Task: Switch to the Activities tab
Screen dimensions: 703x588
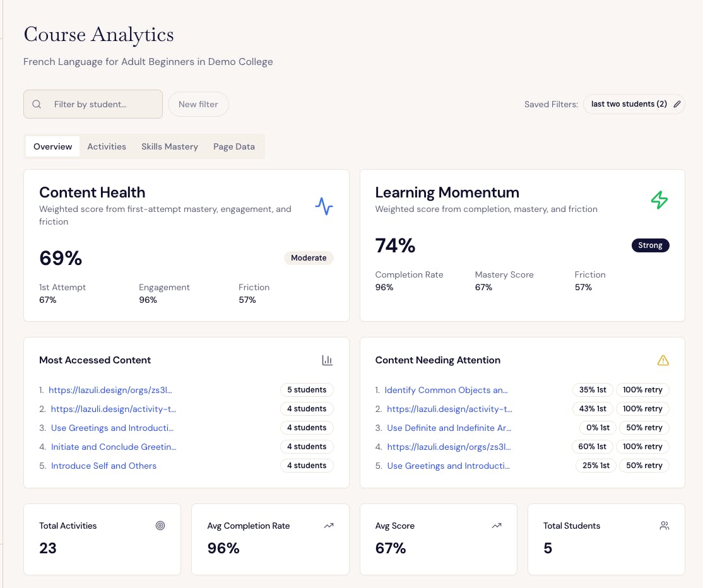Action: pyautogui.click(x=107, y=146)
